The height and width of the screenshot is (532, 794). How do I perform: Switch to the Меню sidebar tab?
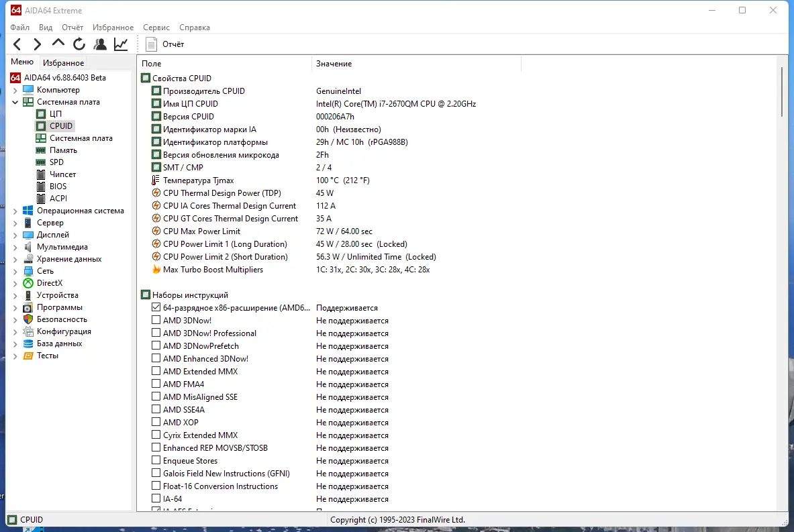click(22, 62)
